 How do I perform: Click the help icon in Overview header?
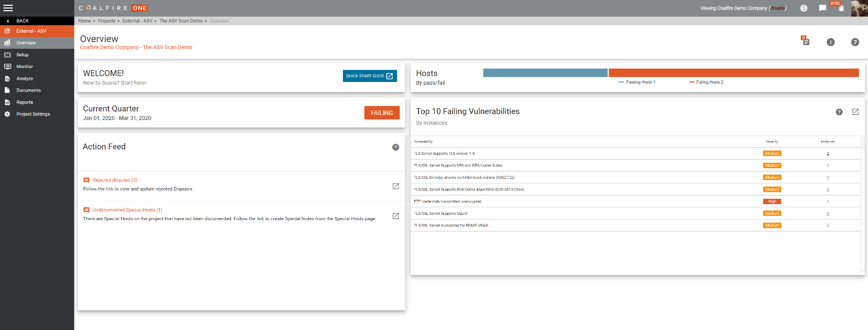pyautogui.click(x=855, y=42)
